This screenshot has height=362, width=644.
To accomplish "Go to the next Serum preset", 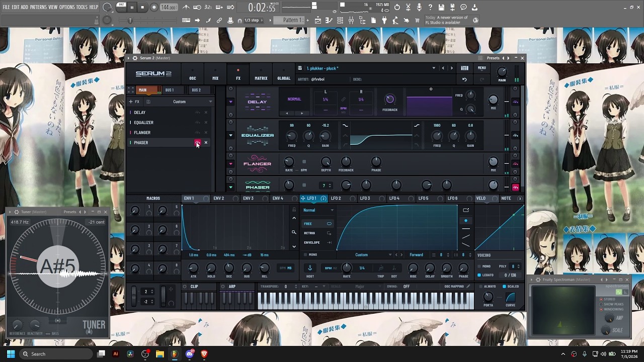I will 451,68.
